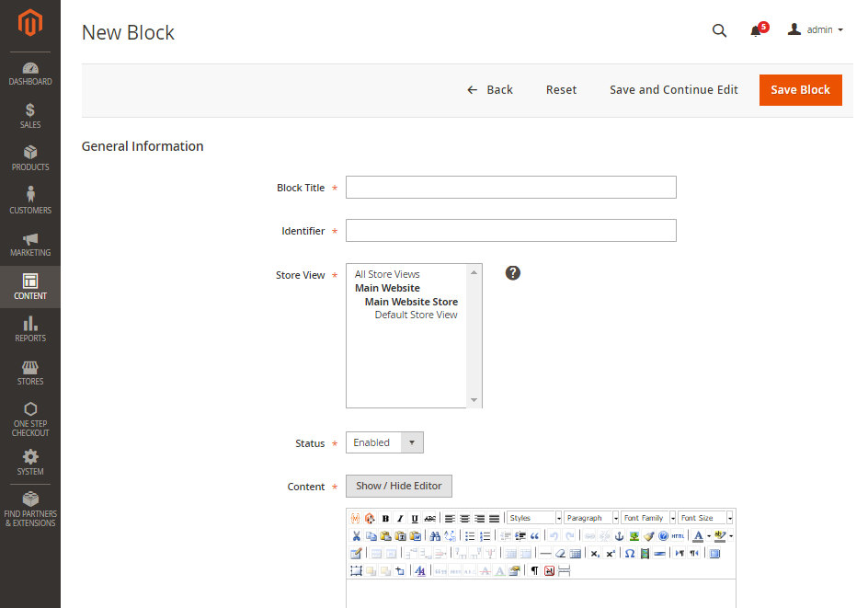Screen dimensions: 868x608
Task: Click the Undo icon in the editor
Action: click(556, 534)
